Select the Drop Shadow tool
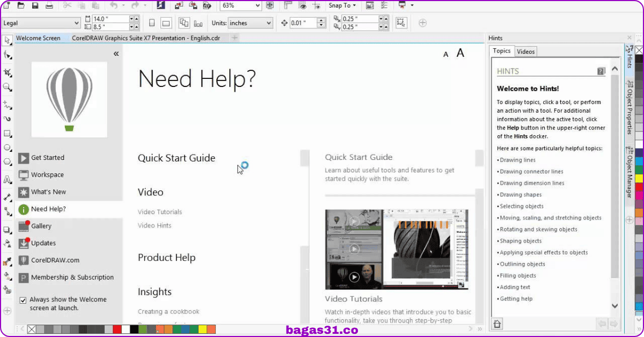This screenshot has width=644, height=337. click(7, 230)
